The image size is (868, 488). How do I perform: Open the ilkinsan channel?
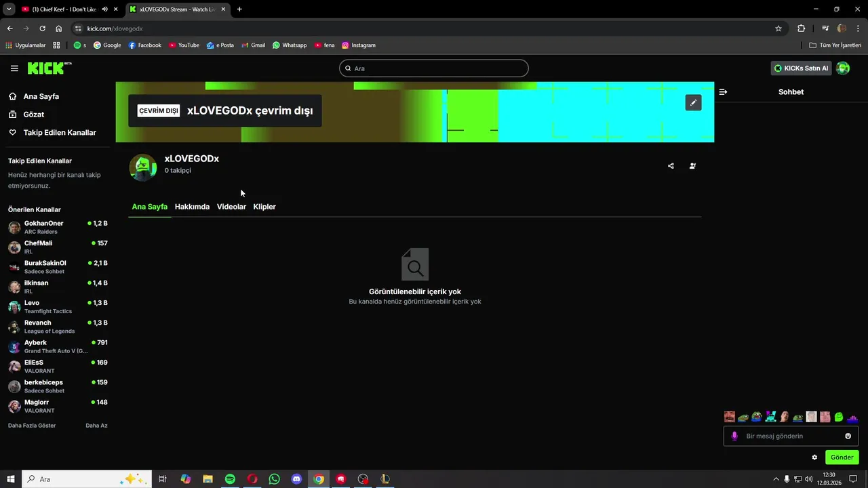click(58, 287)
